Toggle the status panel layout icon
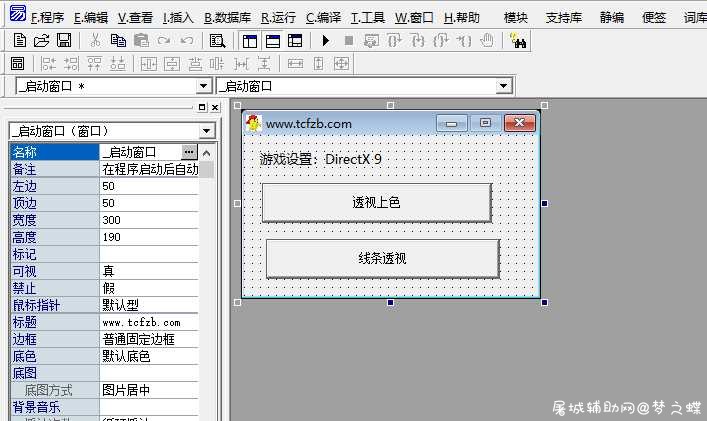Screen dimensions: 707x421 (x=272, y=41)
